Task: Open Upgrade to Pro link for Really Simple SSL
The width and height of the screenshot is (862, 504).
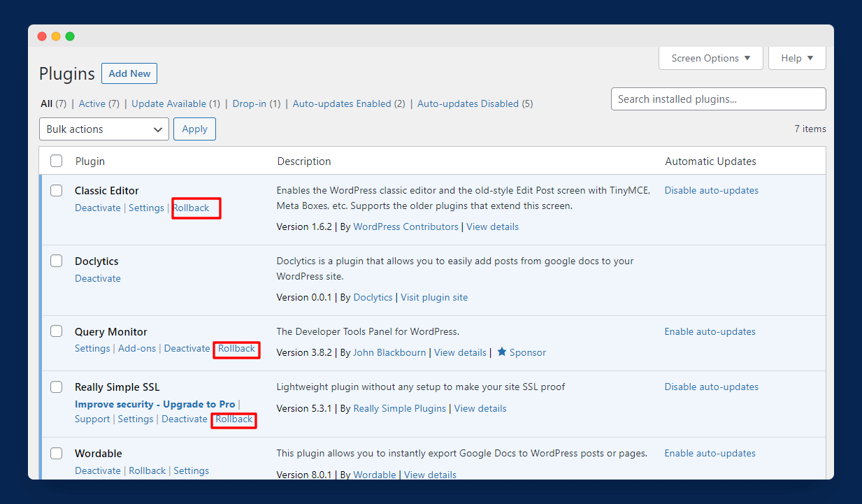Action: point(155,405)
